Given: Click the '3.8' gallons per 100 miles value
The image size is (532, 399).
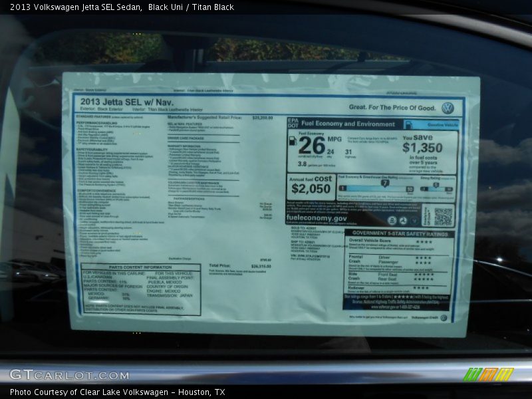Looking at the screenshot, I should (302, 164).
